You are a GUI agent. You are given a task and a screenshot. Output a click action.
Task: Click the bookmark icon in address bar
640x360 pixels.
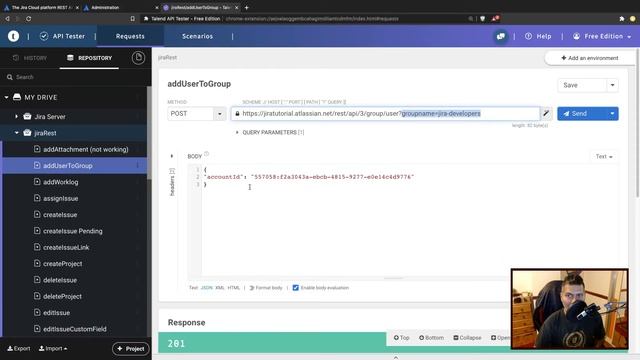tap(133, 19)
